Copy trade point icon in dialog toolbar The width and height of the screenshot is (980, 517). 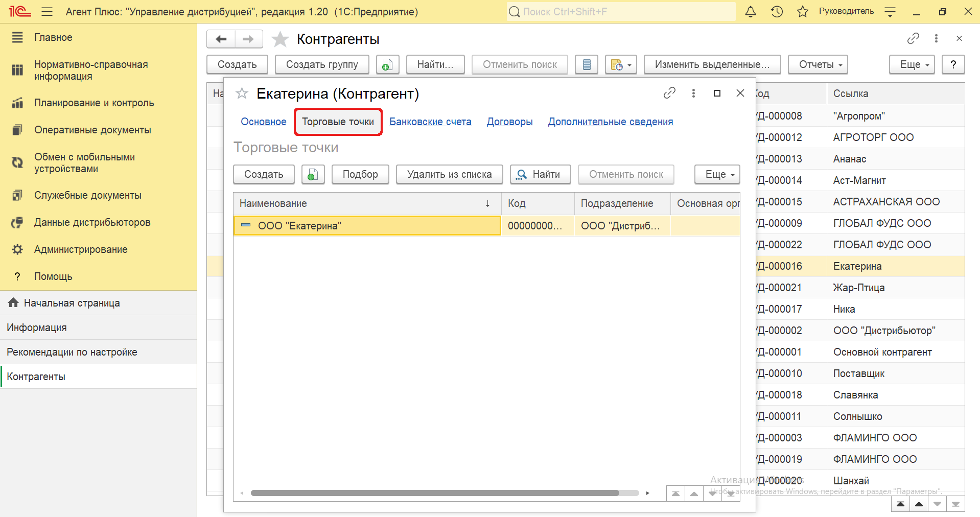tap(313, 174)
